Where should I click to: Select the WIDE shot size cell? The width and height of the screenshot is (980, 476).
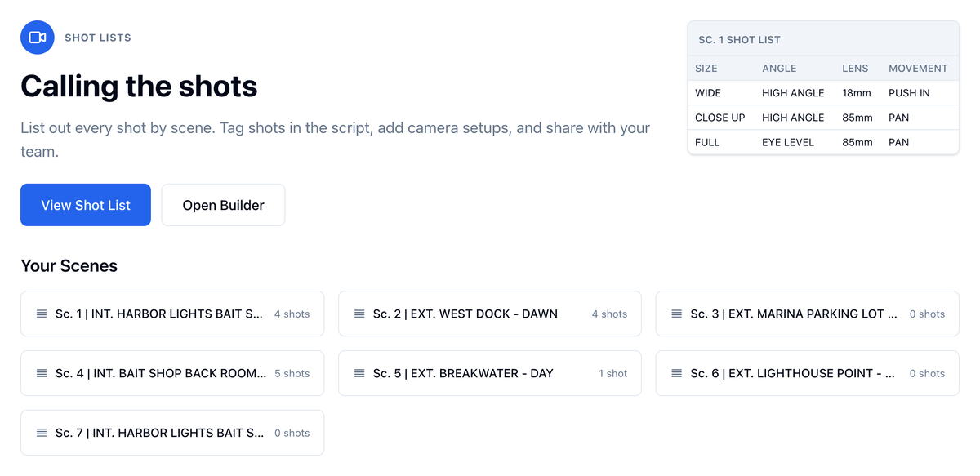[708, 93]
